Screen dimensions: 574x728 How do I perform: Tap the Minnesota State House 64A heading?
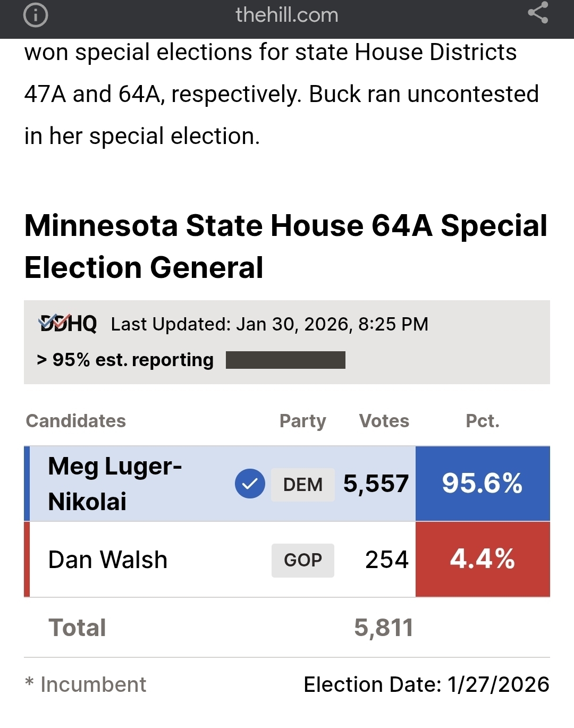[x=286, y=246]
